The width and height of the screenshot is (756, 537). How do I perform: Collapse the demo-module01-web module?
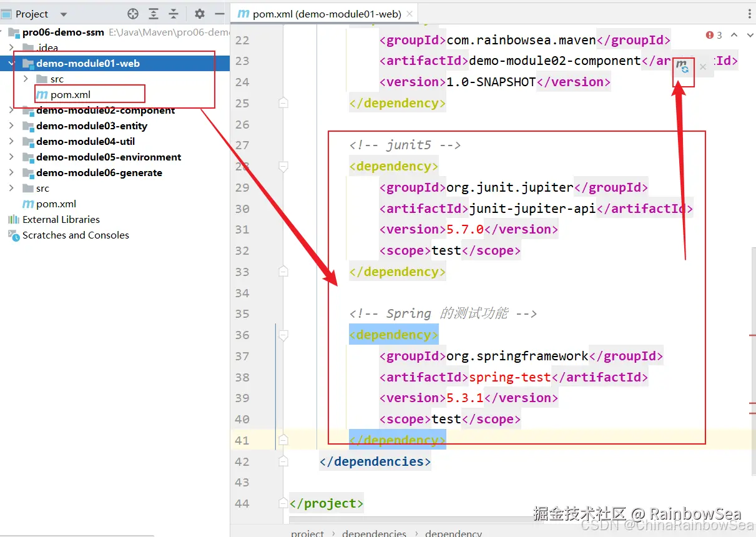point(12,63)
